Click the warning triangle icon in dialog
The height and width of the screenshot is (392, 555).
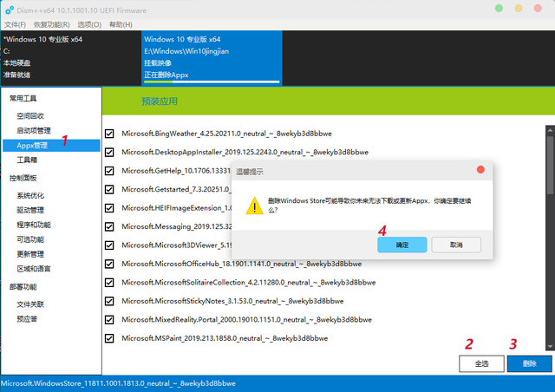(254, 206)
